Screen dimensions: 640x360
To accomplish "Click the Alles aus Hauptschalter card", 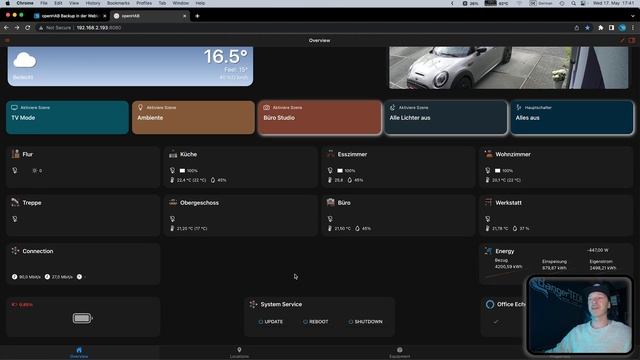I will tap(572, 117).
